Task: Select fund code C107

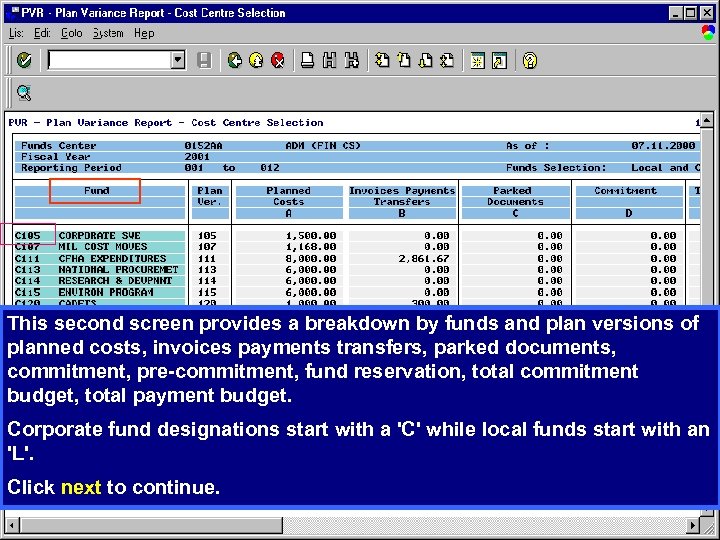Action: pyautogui.click(x=28, y=247)
